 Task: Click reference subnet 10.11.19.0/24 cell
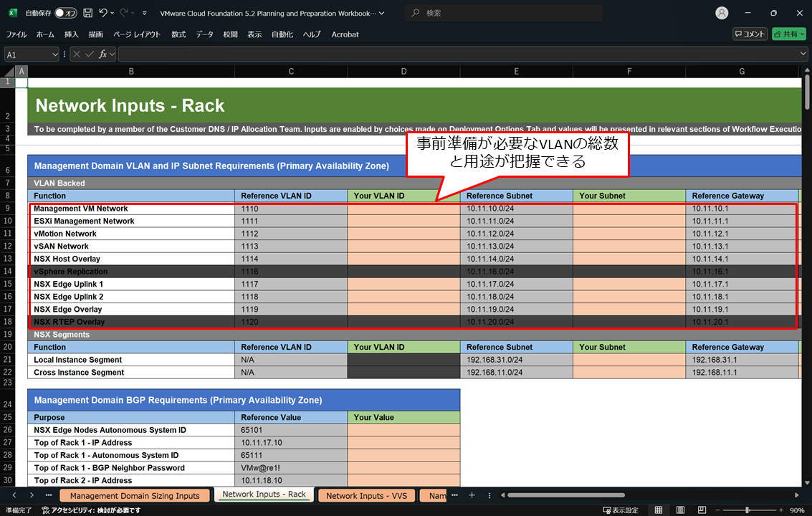click(516, 310)
